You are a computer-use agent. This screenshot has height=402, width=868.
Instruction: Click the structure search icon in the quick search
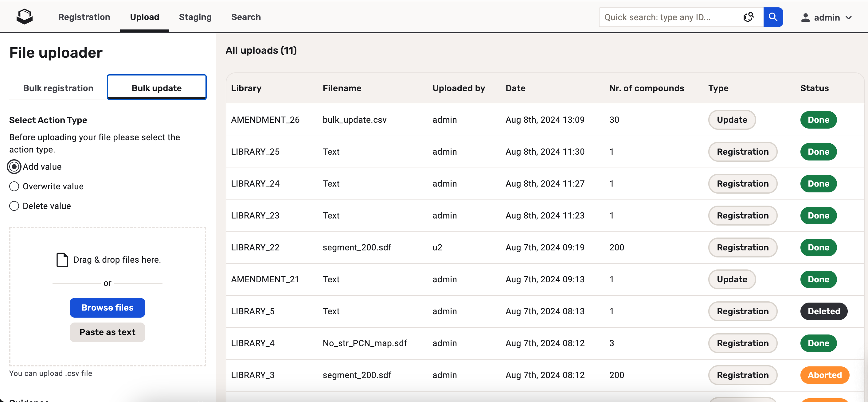[749, 17]
